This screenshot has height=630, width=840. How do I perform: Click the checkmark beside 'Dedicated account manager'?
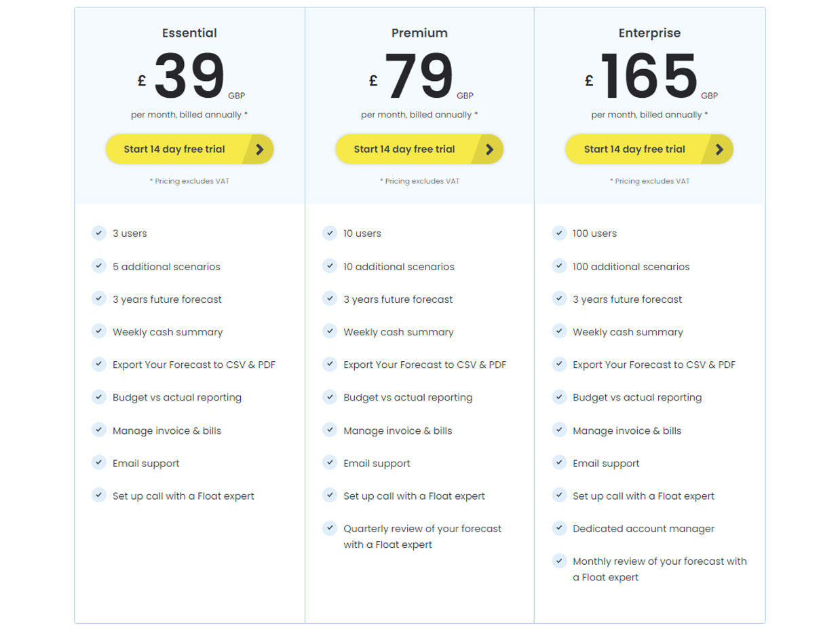tap(559, 528)
